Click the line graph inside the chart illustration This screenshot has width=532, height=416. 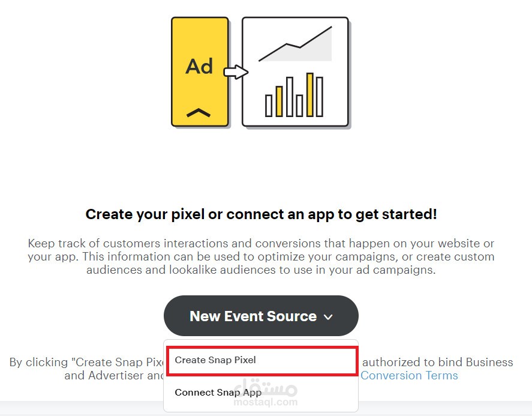(294, 43)
